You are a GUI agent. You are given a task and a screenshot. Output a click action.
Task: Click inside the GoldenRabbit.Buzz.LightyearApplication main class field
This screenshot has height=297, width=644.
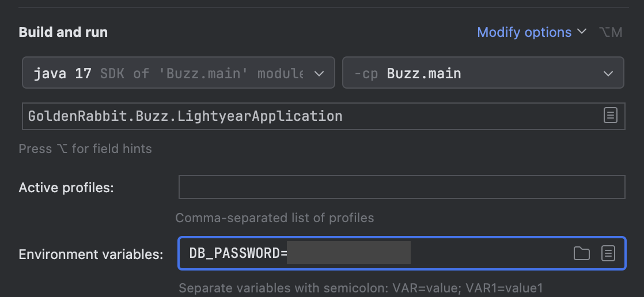click(288, 116)
